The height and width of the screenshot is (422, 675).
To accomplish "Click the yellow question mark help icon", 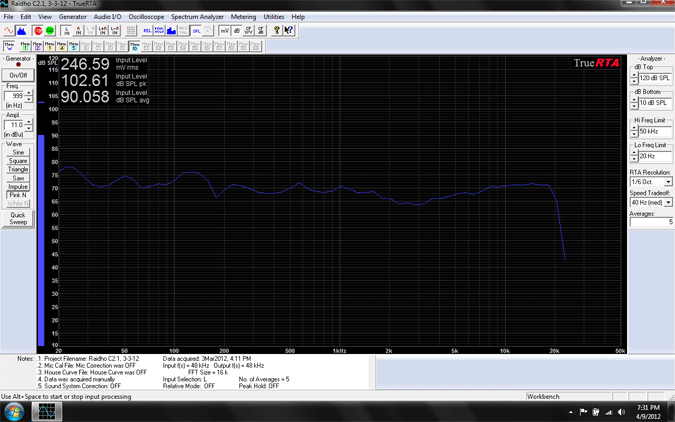I will [276, 31].
